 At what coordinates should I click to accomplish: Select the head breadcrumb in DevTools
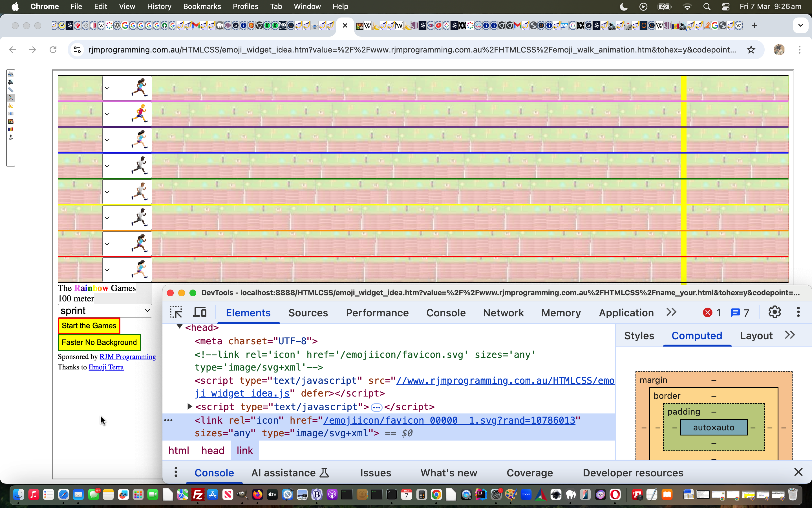213,450
